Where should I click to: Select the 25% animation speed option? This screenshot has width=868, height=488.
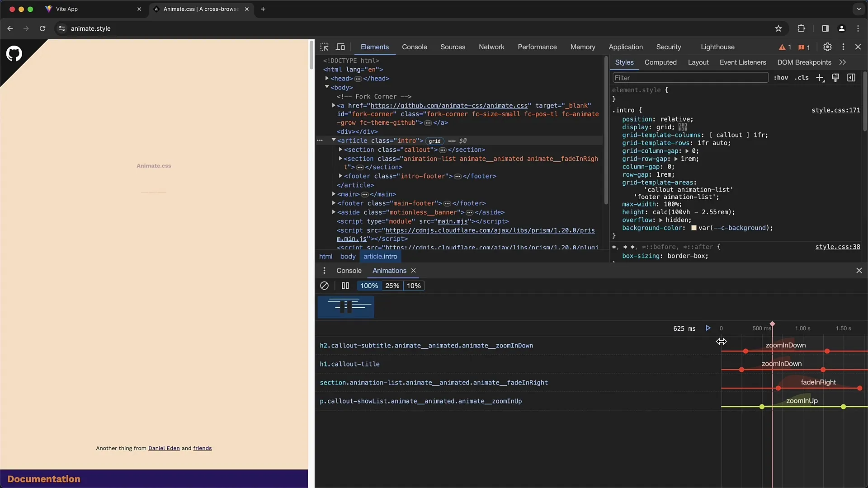coord(392,286)
